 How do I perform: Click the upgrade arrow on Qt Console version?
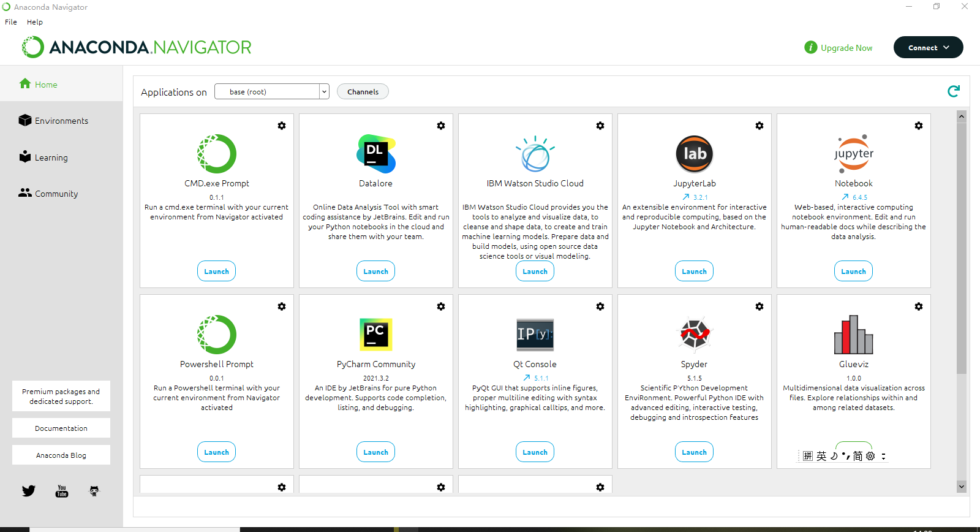527,378
